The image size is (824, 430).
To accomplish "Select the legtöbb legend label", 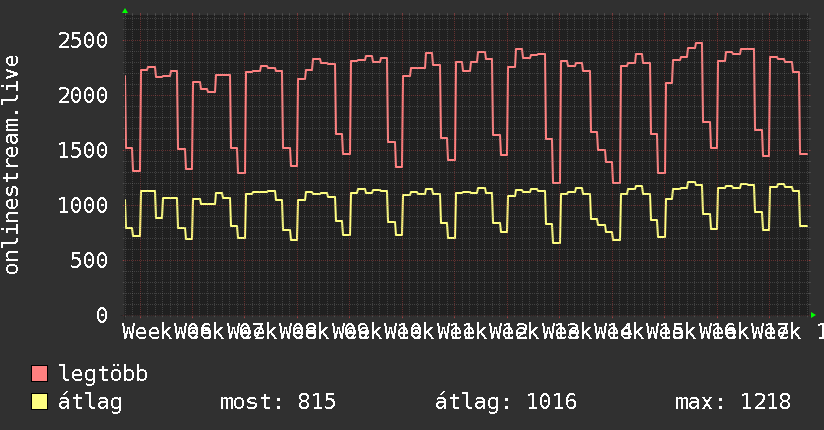I will click(103, 374).
